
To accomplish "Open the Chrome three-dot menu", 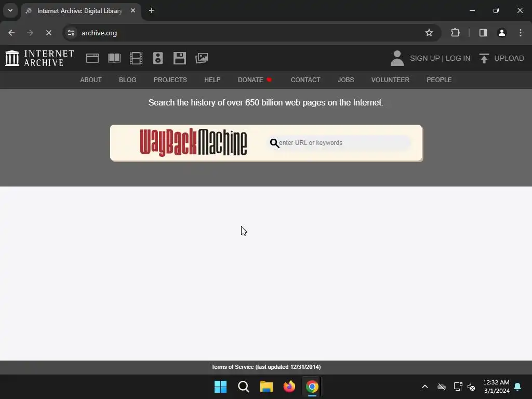I will point(521,33).
